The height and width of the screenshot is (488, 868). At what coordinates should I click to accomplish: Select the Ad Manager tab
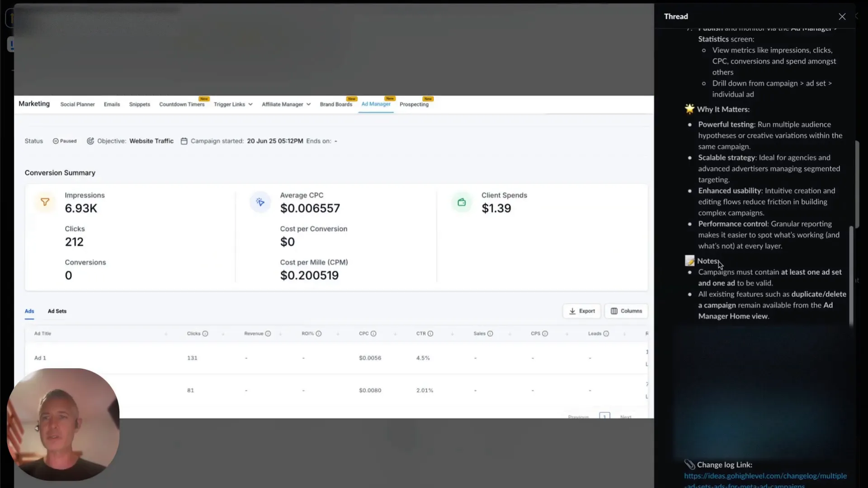376,104
